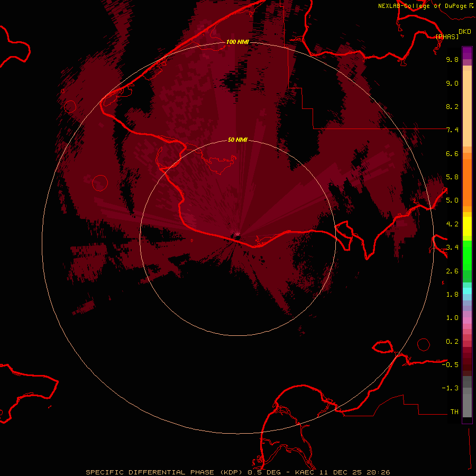The width and height of the screenshot is (476, 476).
Task: Click the 1.8 legend value
Action: coord(452,295)
